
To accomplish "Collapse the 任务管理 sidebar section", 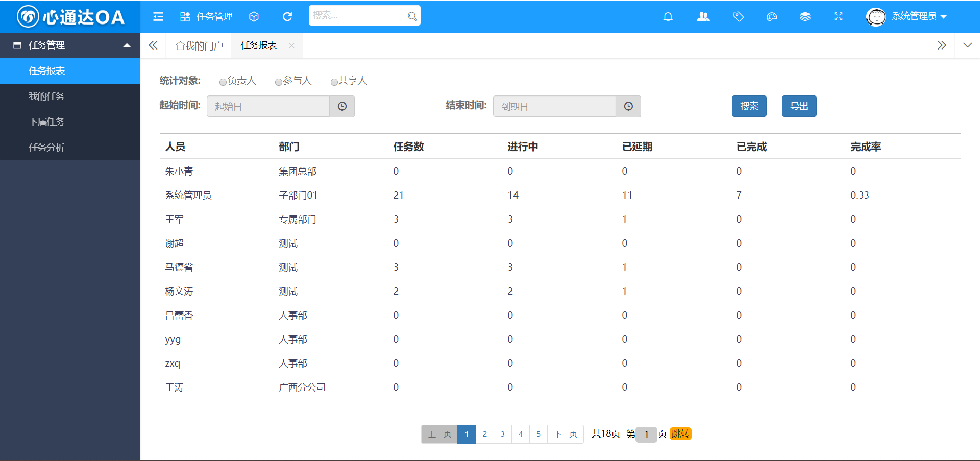I will 70,45.
